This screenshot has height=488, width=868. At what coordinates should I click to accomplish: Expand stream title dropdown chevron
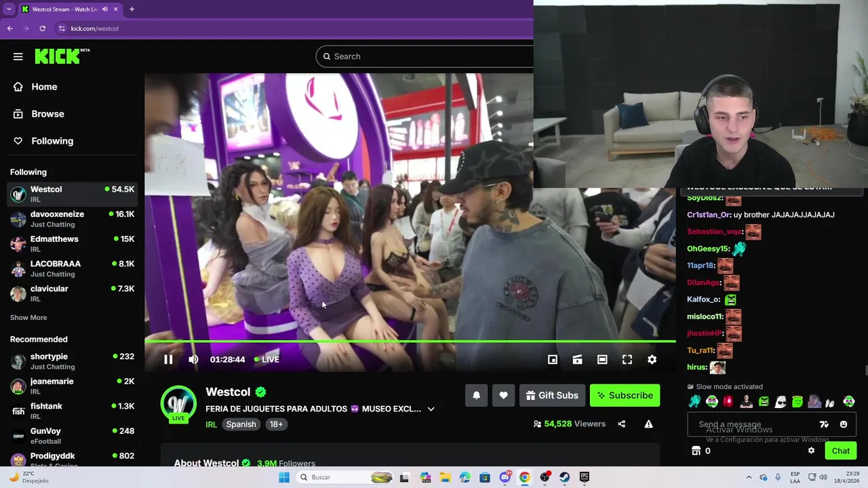(x=431, y=409)
